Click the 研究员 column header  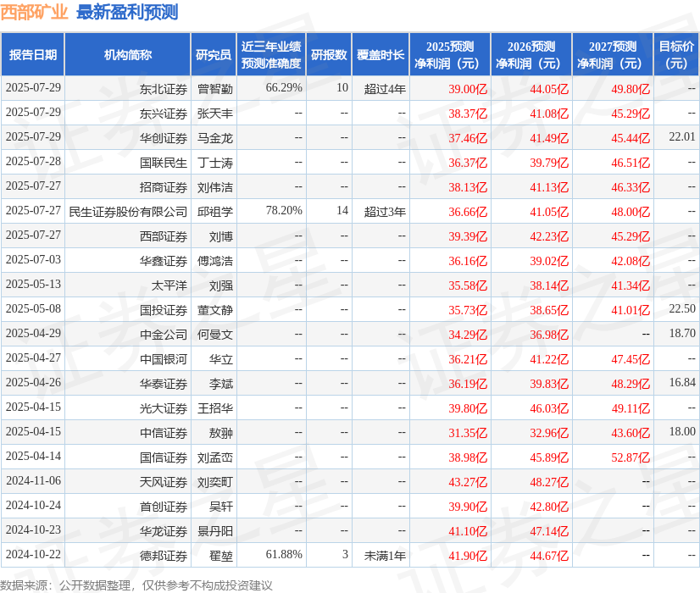click(x=214, y=55)
